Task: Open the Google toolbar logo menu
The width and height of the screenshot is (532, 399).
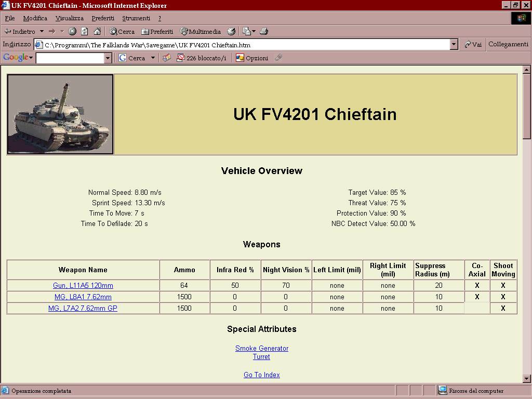Action: tap(18, 57)
